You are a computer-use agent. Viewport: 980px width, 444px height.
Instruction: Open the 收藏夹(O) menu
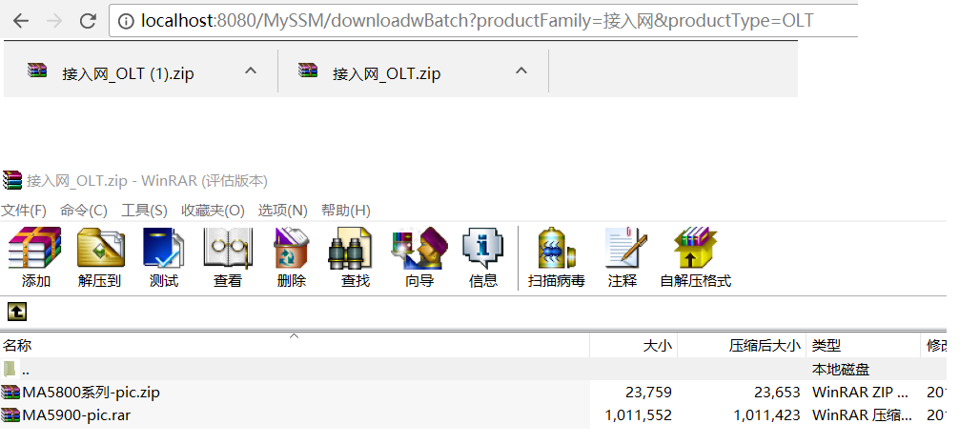pyautogui.click(x=213, y=211)
